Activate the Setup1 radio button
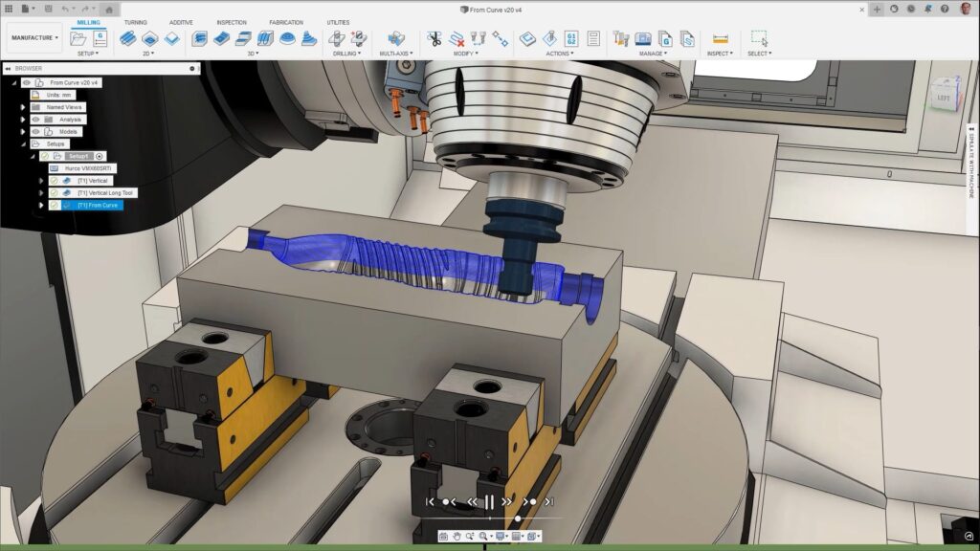Screen dimensions: 980x551 click(100, 156)
